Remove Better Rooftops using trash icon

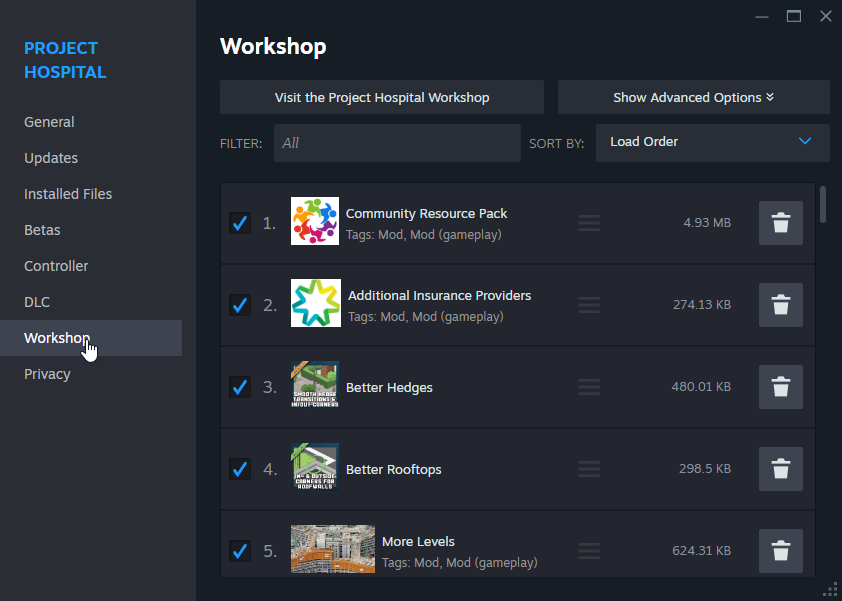point(781,469)
